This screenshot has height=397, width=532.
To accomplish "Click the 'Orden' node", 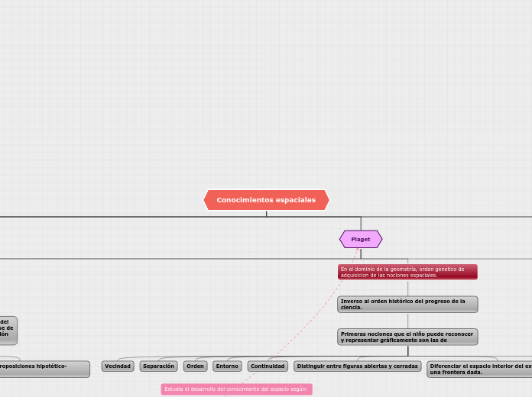I will tap(195, 366).
